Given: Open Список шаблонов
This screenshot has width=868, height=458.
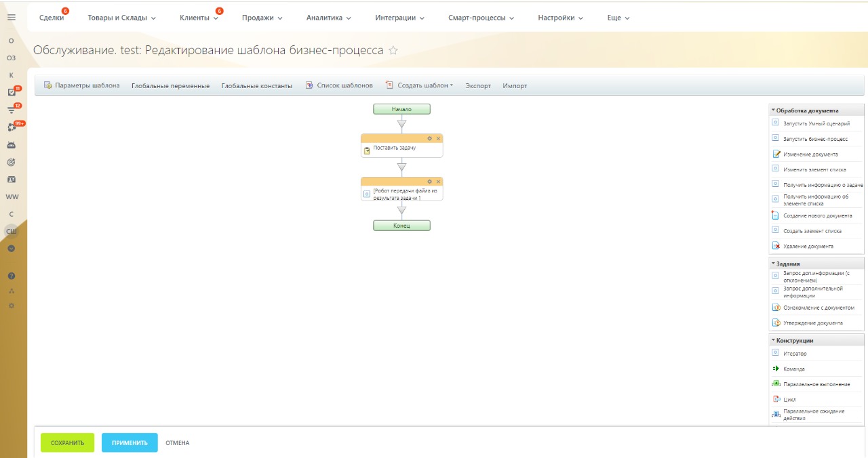Looking at the screenshot, I should (x=339, y=85).
